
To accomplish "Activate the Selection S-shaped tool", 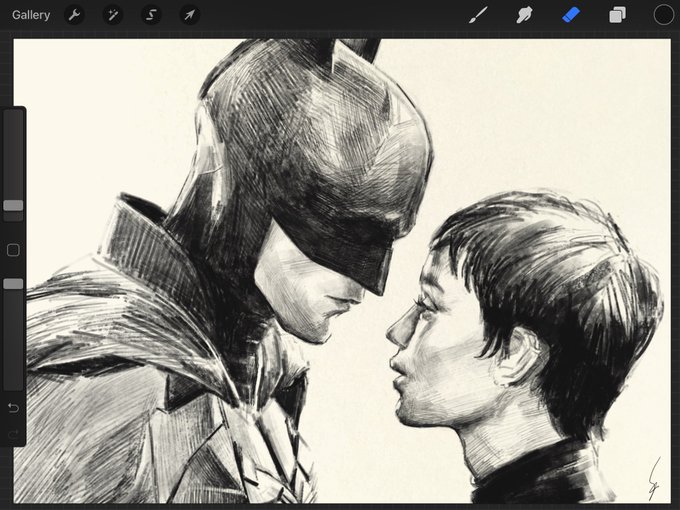I will point(151,15).
